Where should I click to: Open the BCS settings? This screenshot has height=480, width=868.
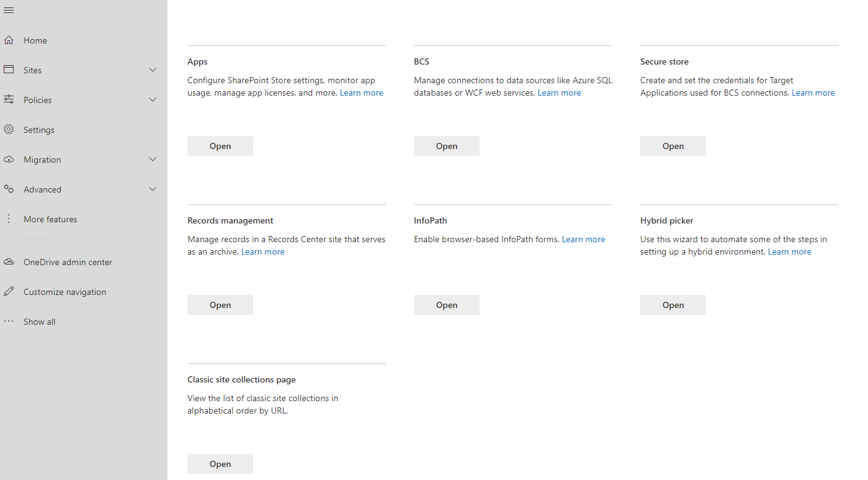click(447, 146)
